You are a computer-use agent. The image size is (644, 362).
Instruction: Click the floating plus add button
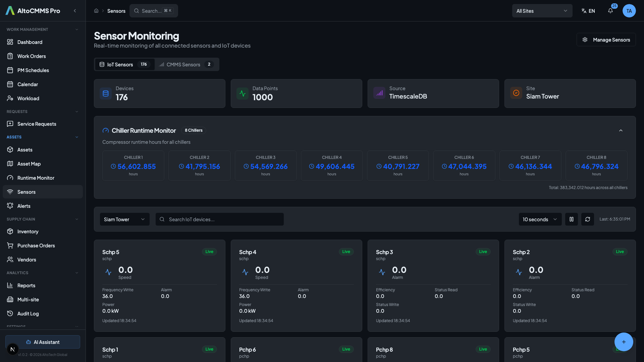click(x=624, y=342)
